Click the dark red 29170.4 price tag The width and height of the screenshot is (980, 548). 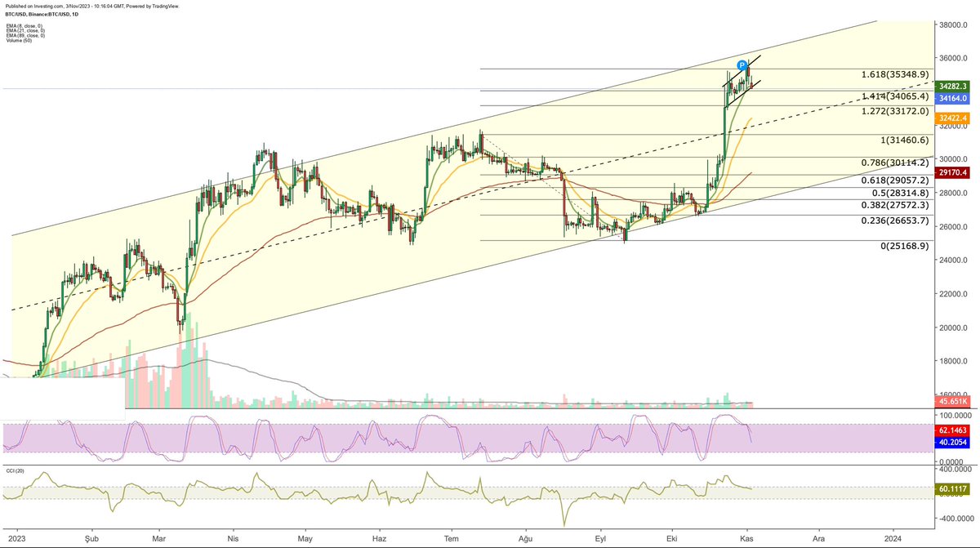954,173
